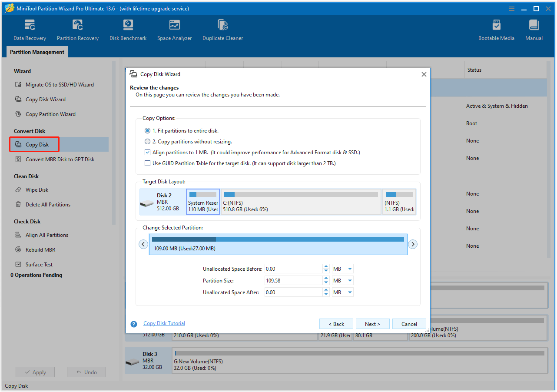Check 'Use GUID Partition Table for target disk'
Screen dimensions: 557x392
[x=147, y=163]
